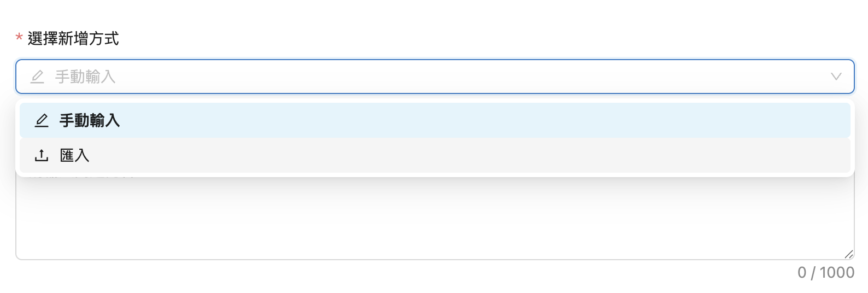Click the bottom border of the text area
The height and width of the screenshot is (293, 868).
coord(435,260)
